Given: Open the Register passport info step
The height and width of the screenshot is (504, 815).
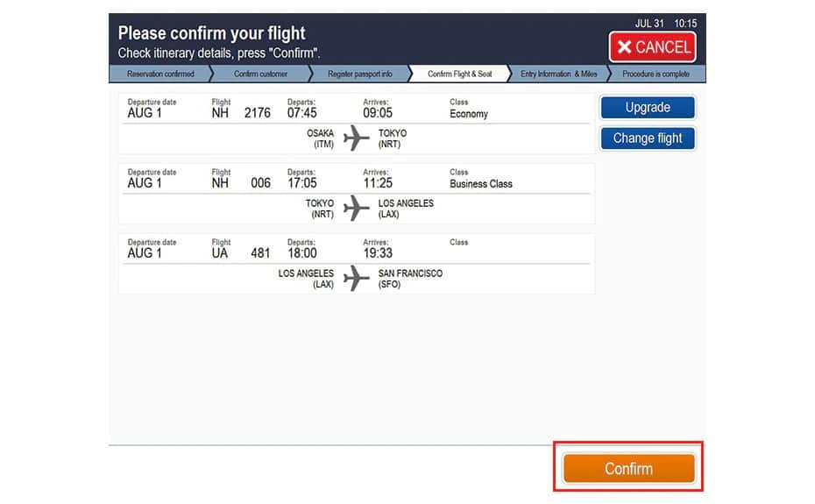Looking at the screenshot, I should pyautogui.click(x=359, y=75).
